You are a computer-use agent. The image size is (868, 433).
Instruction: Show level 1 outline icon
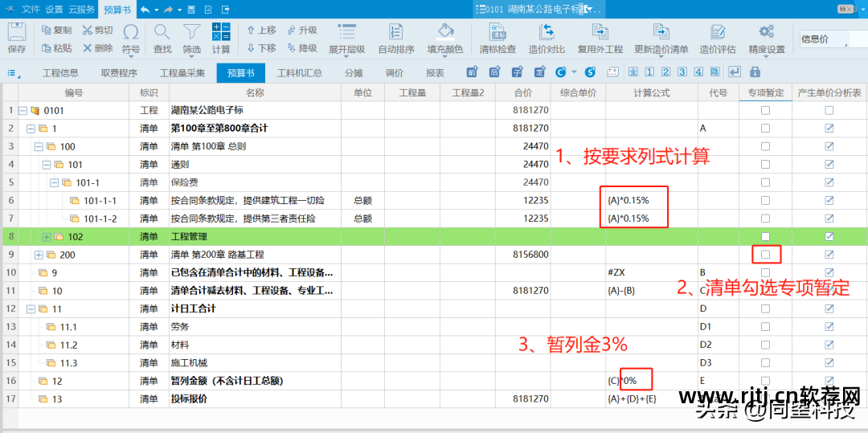click(650, 71)
